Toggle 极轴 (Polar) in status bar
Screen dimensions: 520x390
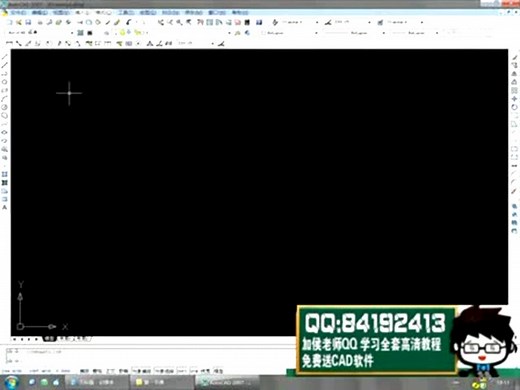(x=123, y=371)
